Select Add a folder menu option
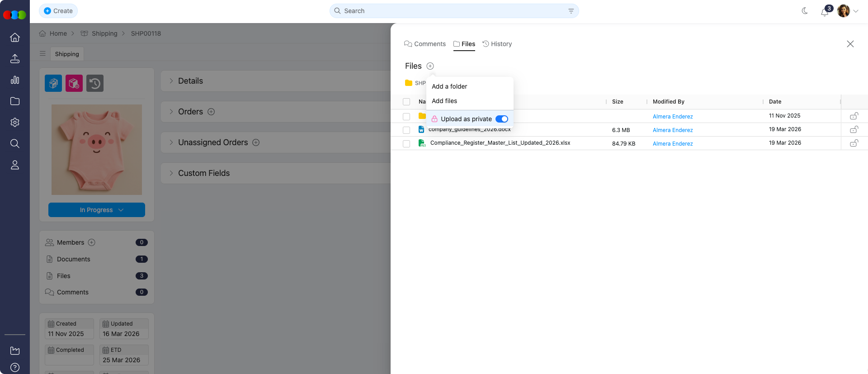This screenshot has height=374, width=868. pyautogui.click(x=449, y=86)
